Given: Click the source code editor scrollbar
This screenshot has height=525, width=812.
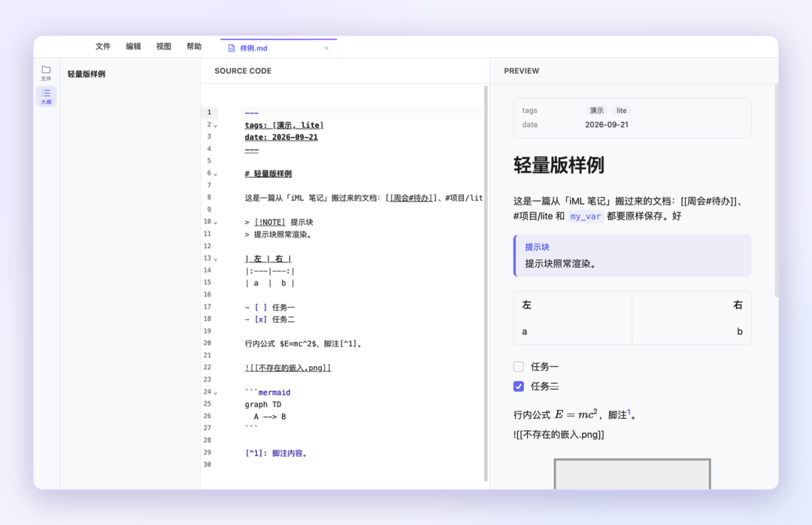Looking at the screenshot, I should click(486, 284).
